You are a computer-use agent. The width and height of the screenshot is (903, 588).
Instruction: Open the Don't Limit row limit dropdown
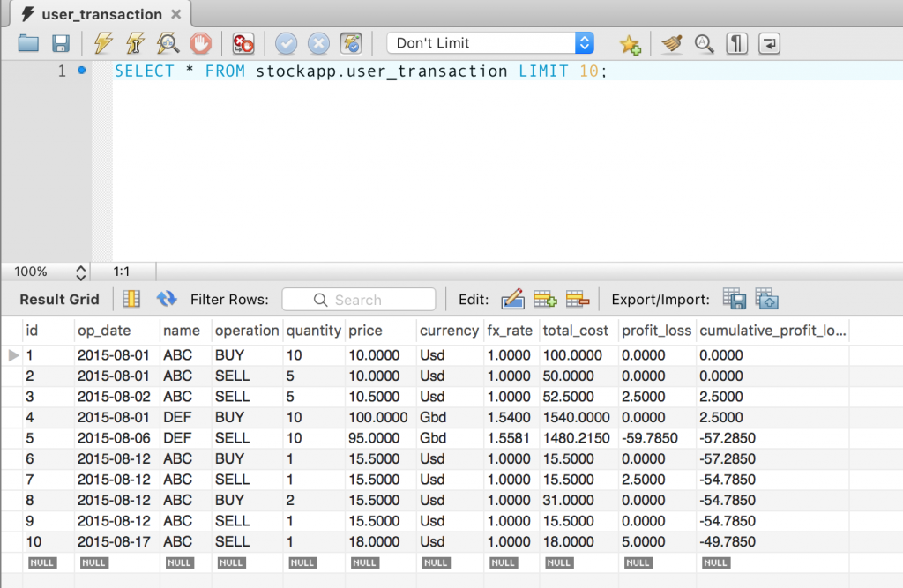point(490,43)
